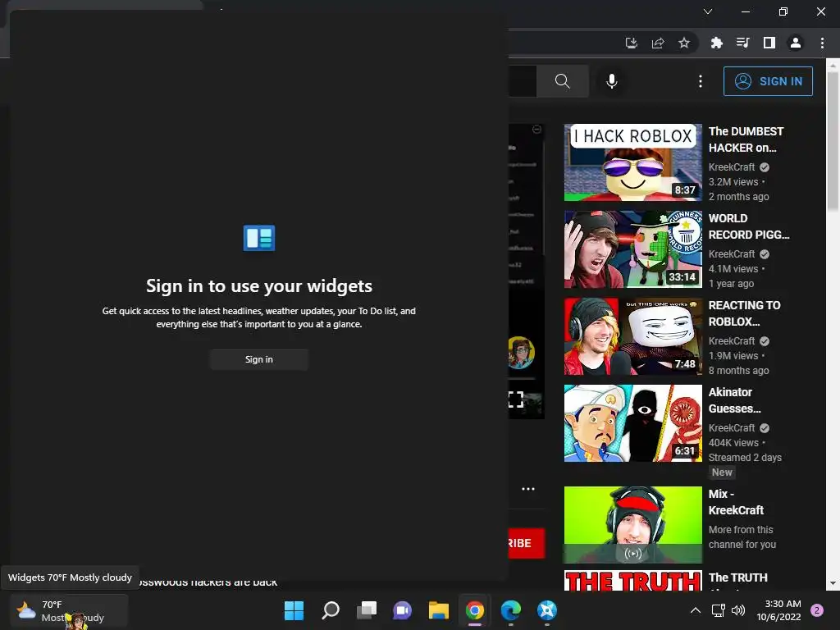
Task: Open the Chrome extensions puzzle icon
Action: click(x=717, y=43)
